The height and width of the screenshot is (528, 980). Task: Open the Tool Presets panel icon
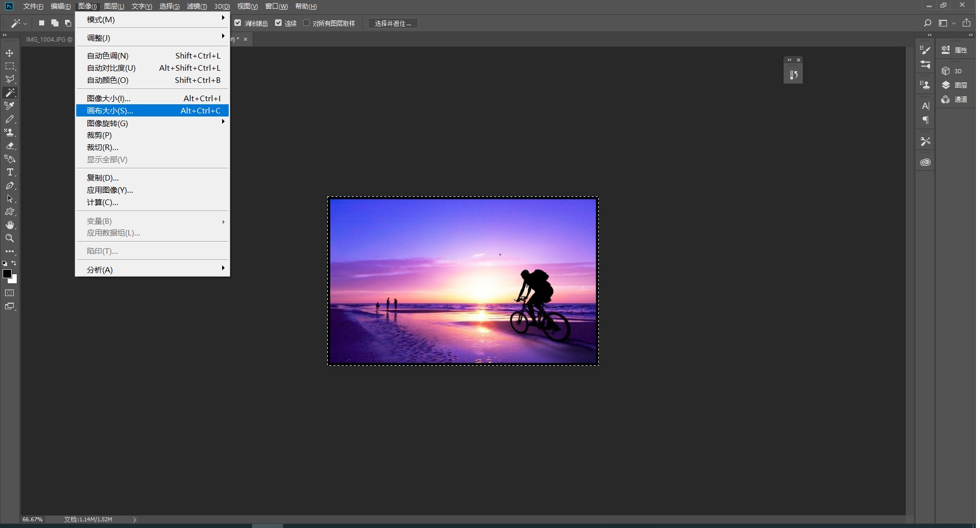point(925,141)
